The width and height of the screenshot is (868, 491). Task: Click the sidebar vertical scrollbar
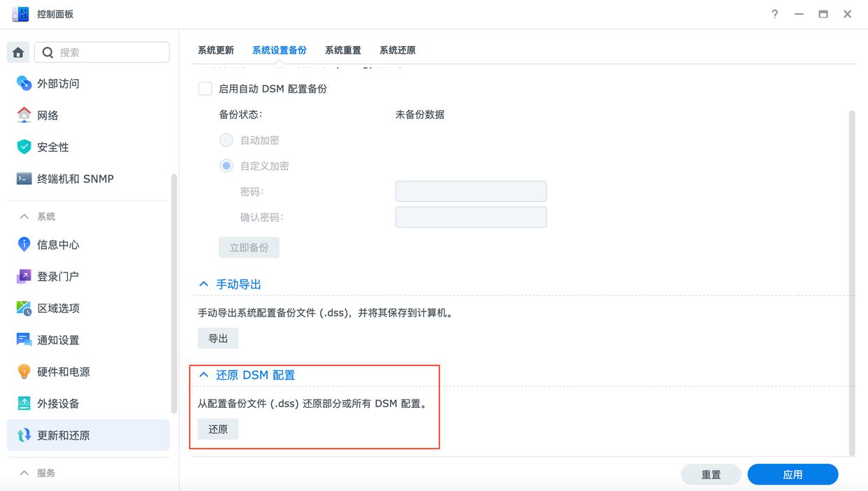[174, 293]
